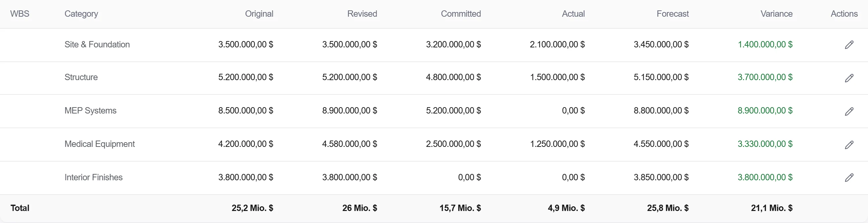Select the Site & Foundation category name
868x223 pixels.
point(97,44)
